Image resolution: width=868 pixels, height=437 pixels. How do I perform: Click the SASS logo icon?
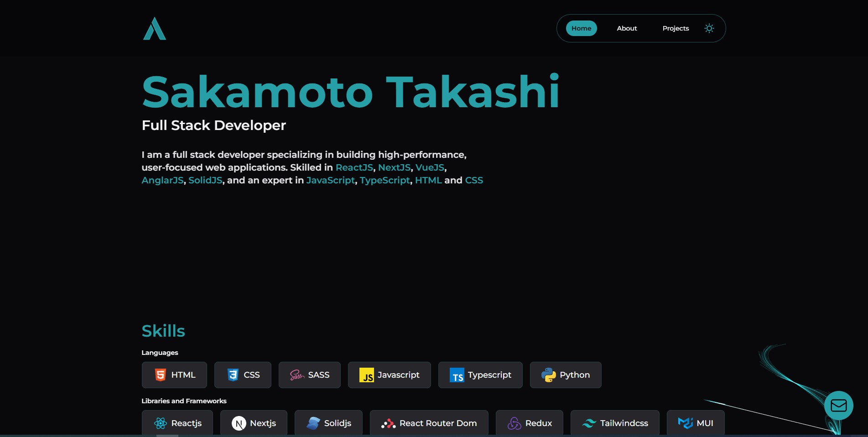point(297,375)
